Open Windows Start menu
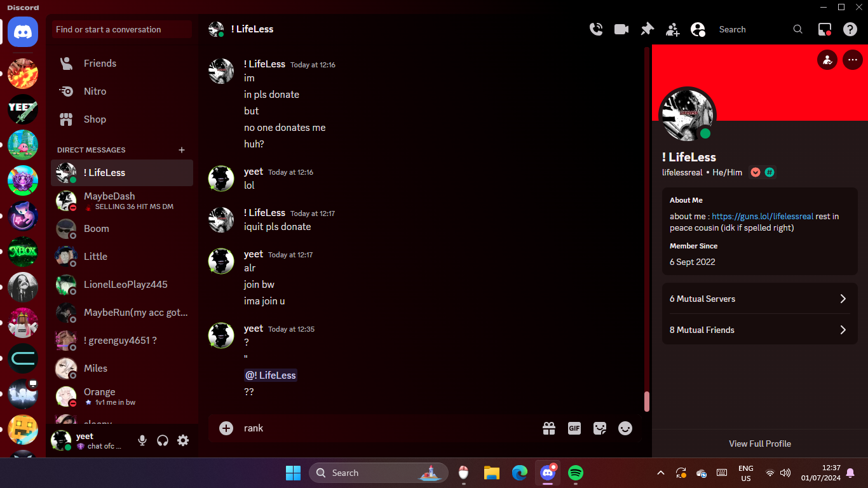The height and width of the screenshot is (488, 868). pos(293,473)
